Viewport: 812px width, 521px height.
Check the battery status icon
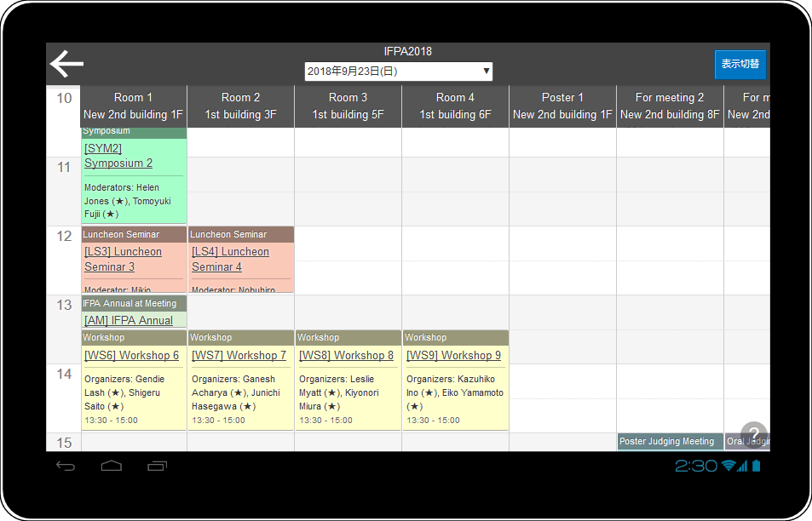click(756, 466)
